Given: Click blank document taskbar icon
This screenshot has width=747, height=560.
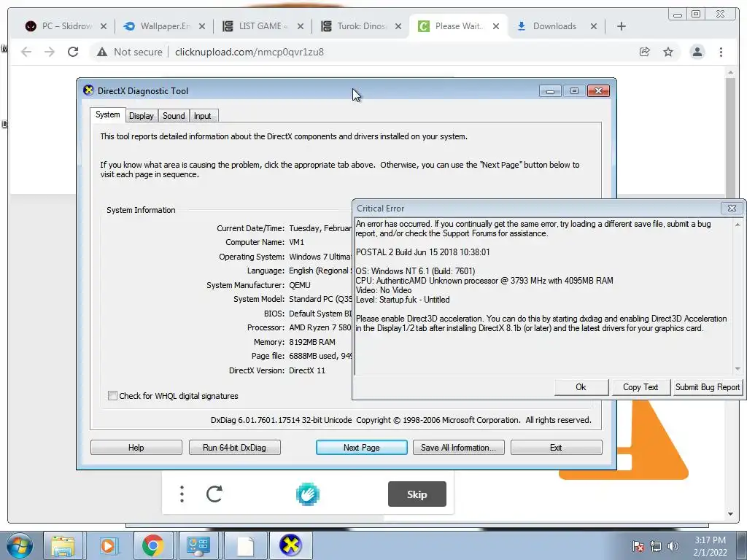Looking at the screenshot, I should click(x=245, y=545).
